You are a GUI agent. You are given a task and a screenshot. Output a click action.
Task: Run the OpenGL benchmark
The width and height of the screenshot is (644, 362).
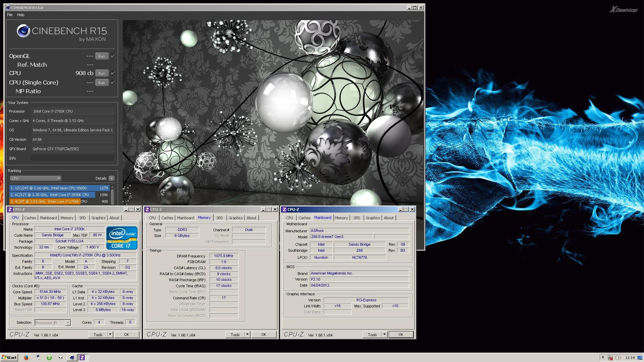[x=102, y=56]
